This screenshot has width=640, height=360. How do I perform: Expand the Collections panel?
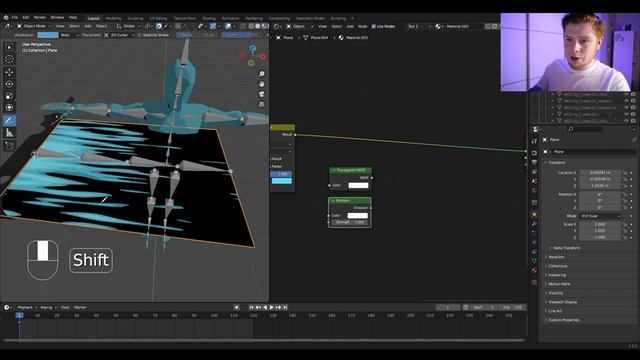click(557, 266)
